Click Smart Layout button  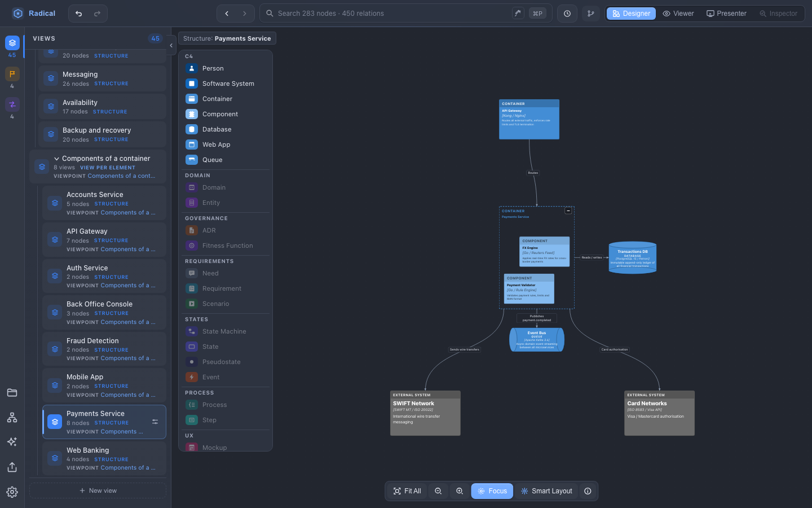546,491
